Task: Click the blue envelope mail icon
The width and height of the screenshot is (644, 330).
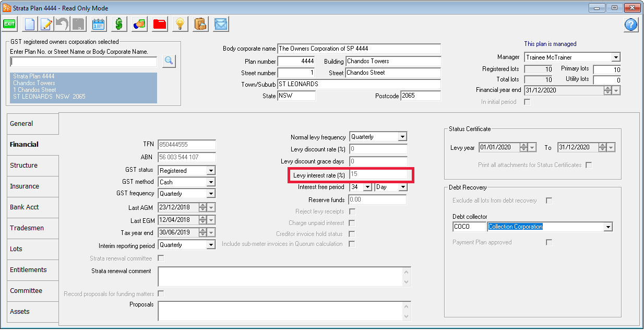Action: [221, 24]
